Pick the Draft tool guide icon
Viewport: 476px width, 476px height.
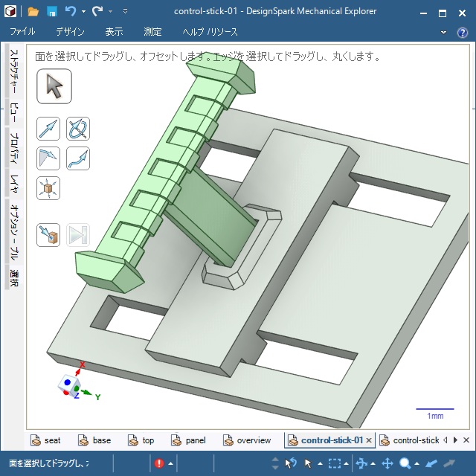point(48,158)
